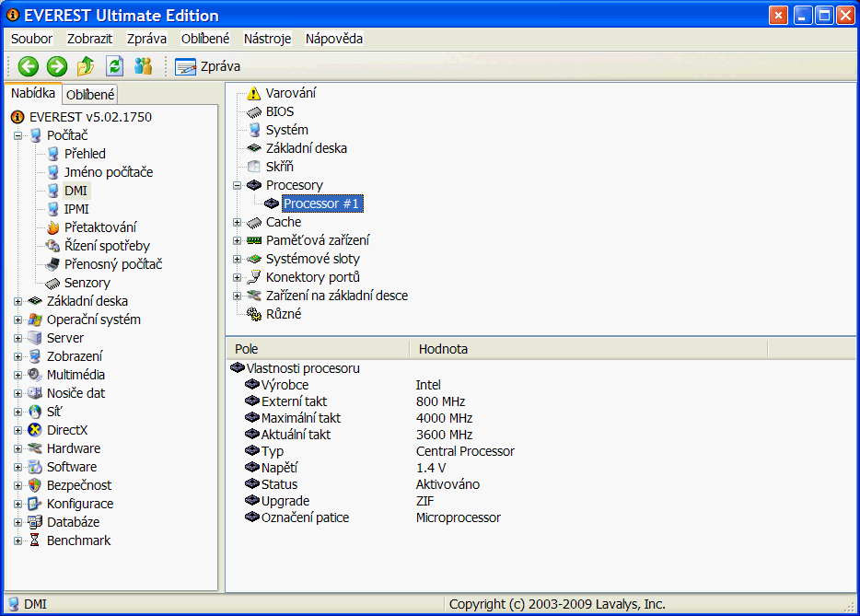The image size is (860, 616).
Task: Click the Up one level toolbar icon
Action: coord(86,66)
